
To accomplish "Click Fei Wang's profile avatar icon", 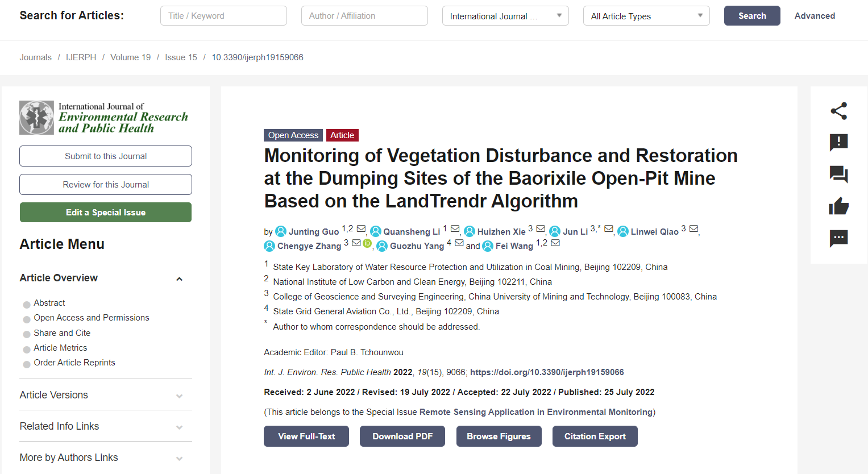I will 488,246.
